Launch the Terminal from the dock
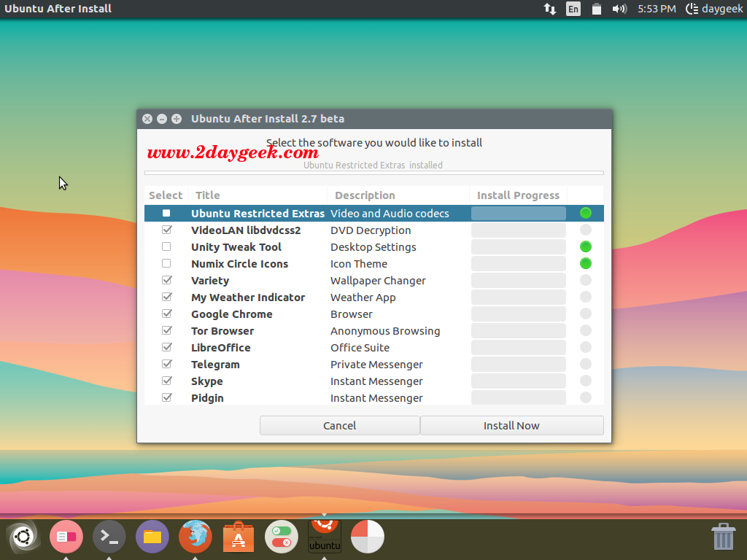Image resolution: width=747 pixels, height=560 pixels. pos(109,537)
